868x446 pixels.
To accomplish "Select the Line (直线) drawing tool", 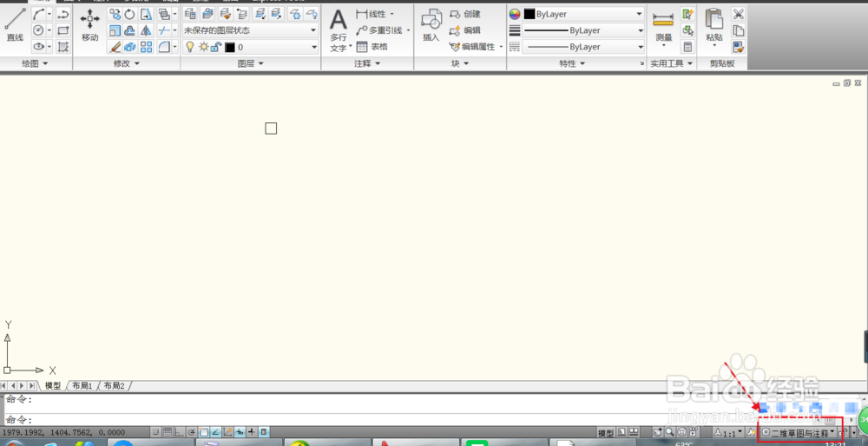I will coord(15,25).
